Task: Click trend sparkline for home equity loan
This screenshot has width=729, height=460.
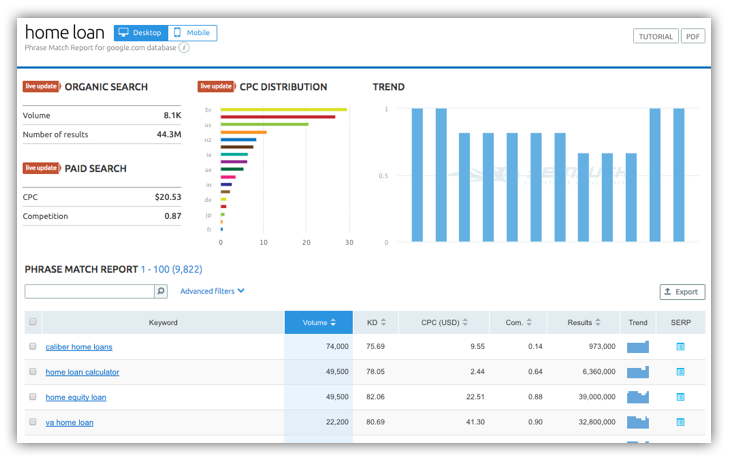Action: pos(638,397)
